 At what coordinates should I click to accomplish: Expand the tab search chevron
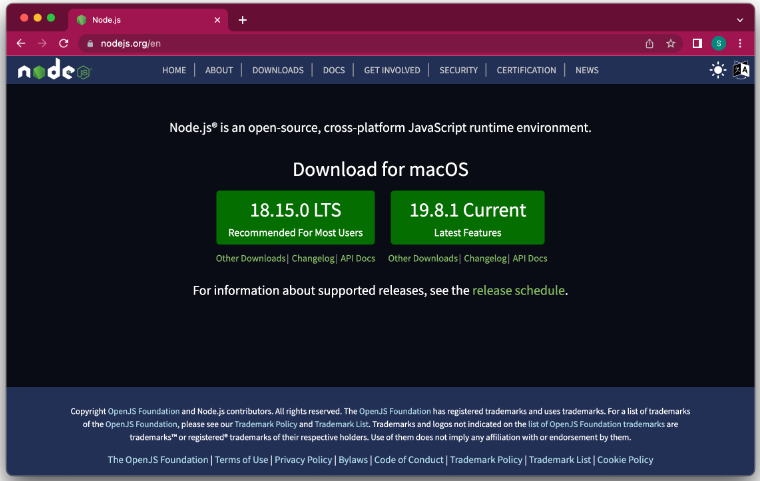click(739, 19)
